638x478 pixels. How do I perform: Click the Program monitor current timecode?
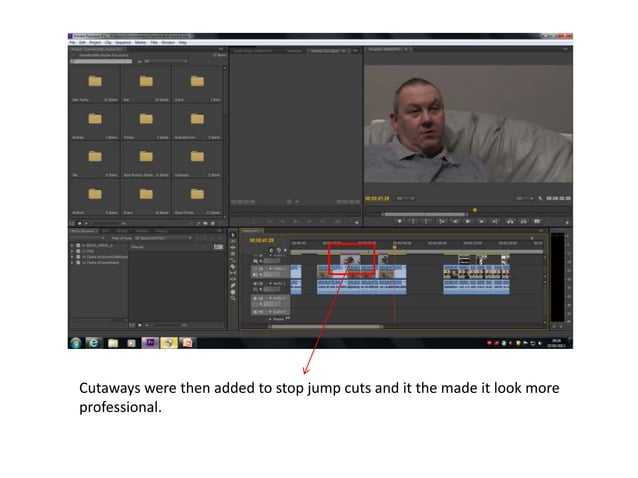(x=377, y=199)
